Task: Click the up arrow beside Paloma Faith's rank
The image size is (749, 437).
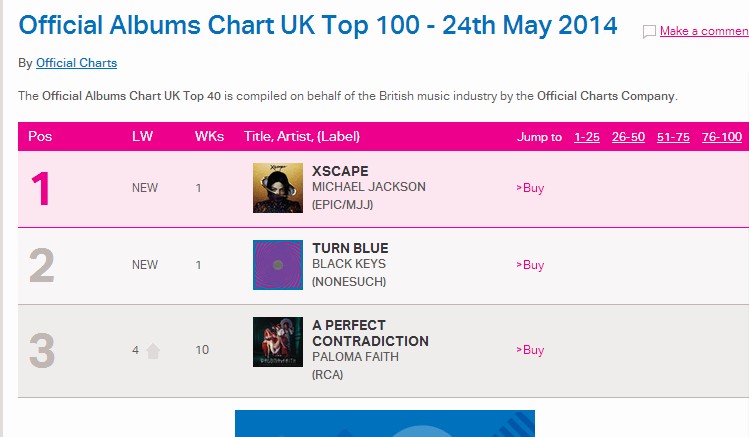Action: [153, 350]
